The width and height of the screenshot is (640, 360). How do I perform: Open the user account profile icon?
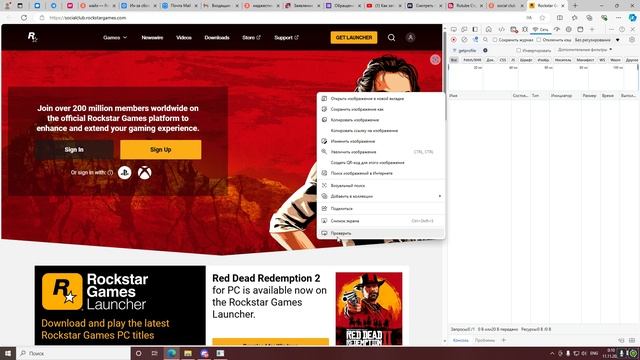tap(410, 38)
